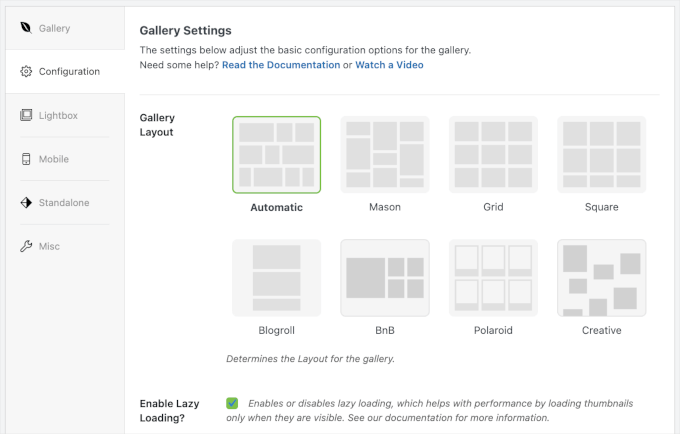Click the Gallery leaf icon
680x434 pixels.
click(26, 28)
